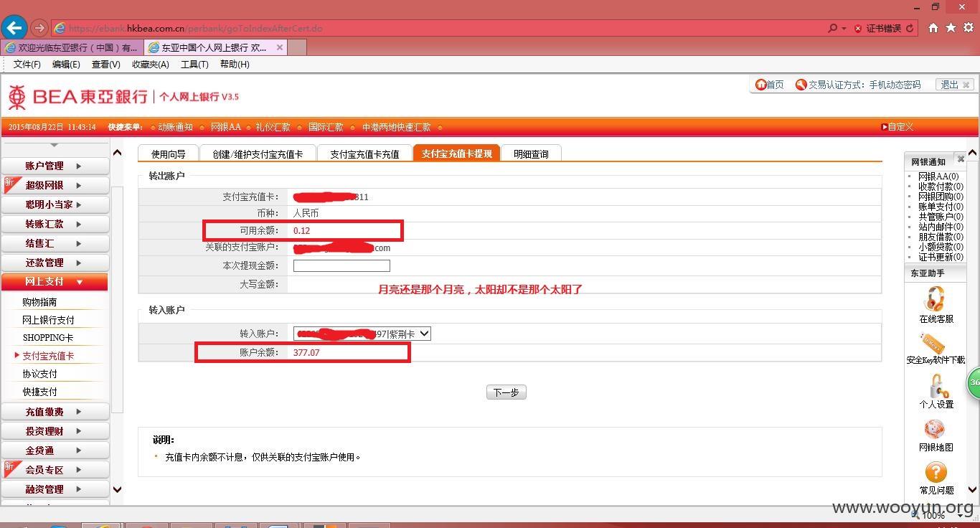The width and height of the screenshot is (980, 528).
Task: Close the 东亚中国个人网上银行 browser tab
Action: 280,47
